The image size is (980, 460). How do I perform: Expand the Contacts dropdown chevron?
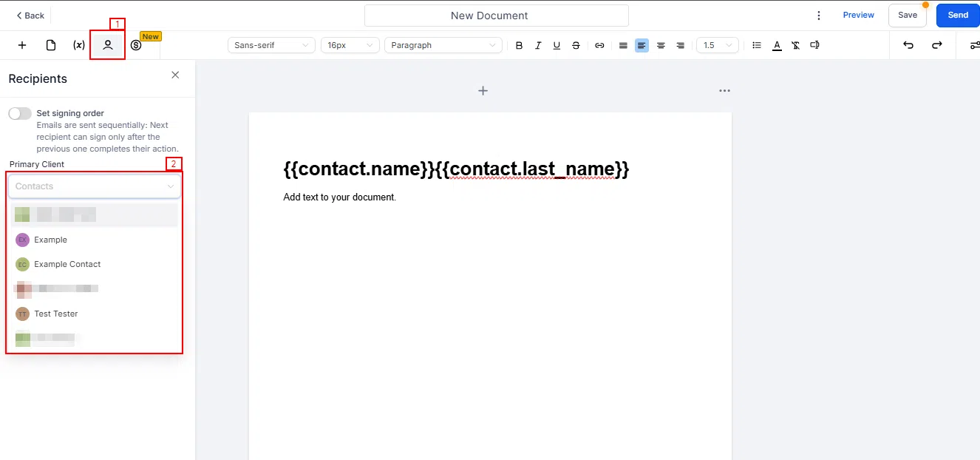coord(171,186)
